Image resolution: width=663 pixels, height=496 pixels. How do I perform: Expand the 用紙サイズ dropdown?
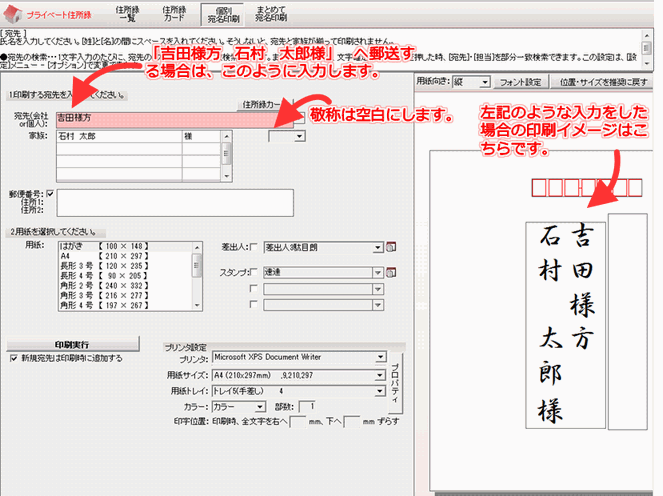pyautogui.click(x=379, y=375)
